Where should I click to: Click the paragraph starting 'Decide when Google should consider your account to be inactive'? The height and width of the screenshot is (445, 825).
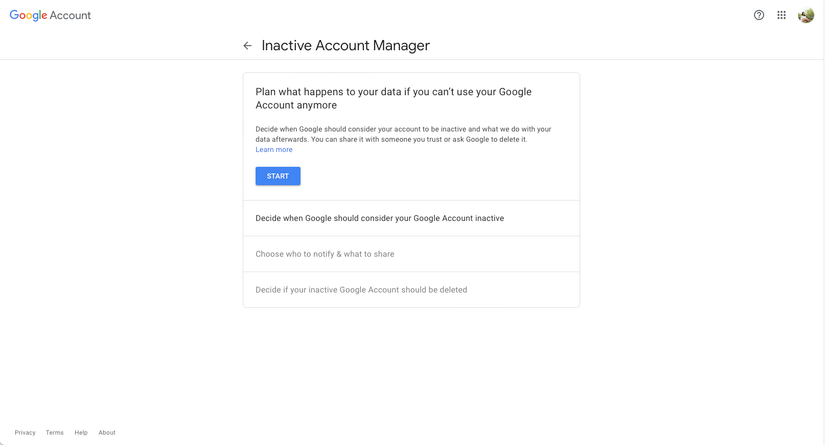click(x=404, y=134)
